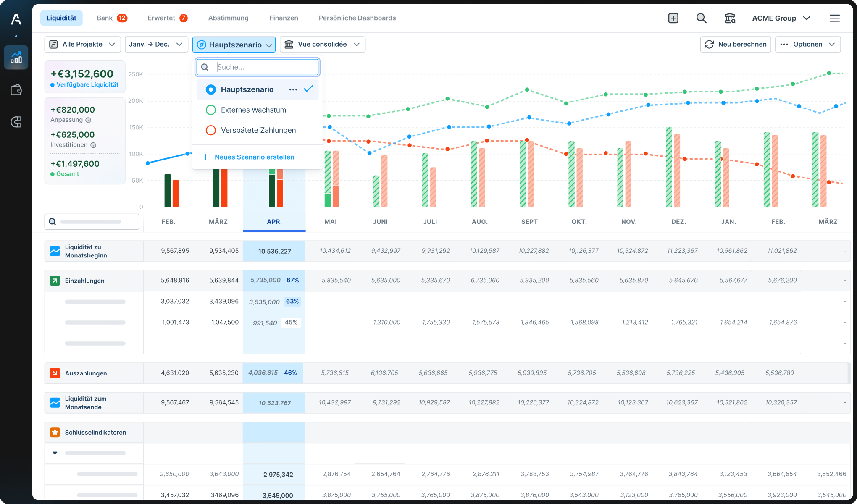This screenshot has height=504, width=857.
Task: Open search via magnifier icon in header
Action: pos(701,18)
